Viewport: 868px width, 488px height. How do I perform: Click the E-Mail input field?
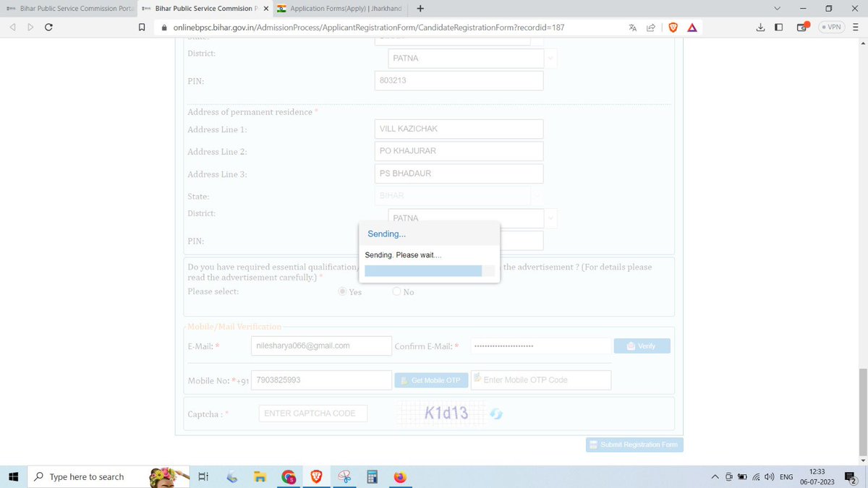pos(321,346)
